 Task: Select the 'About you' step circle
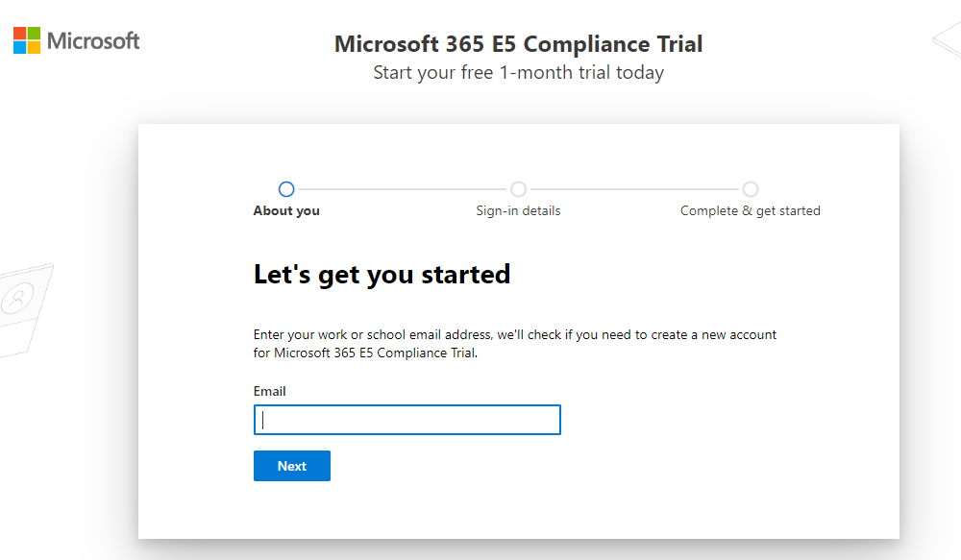pos(286,189)
